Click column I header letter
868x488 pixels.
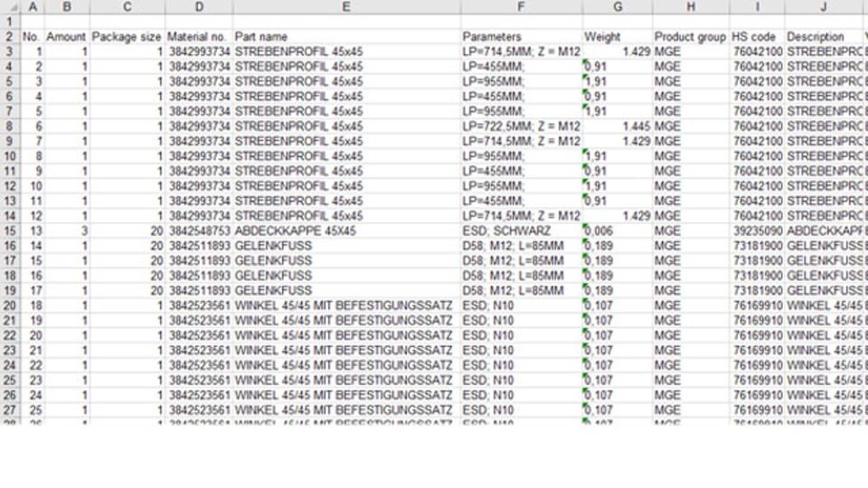tap(757, 7)
